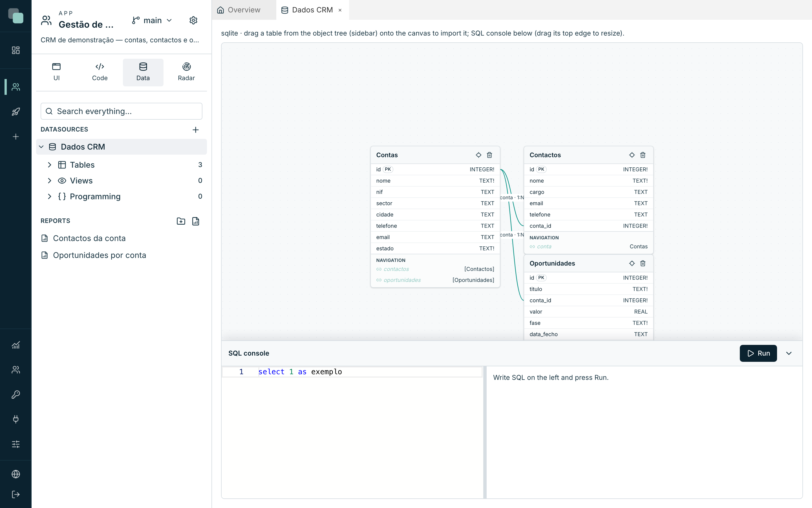Click the cargo column in Contactos
Viewport: 812px width, 508px height.
(x=588, y=192)
